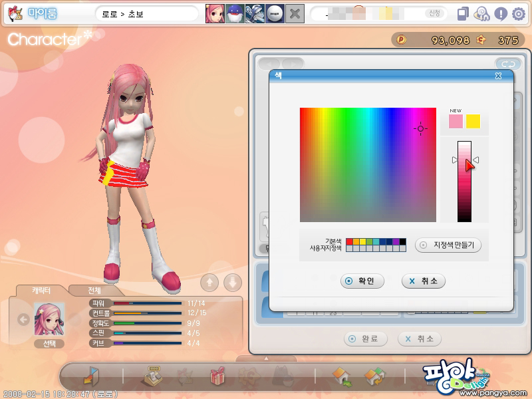The height and width of the screenshot is (399, 532).
Task: Select the golf club set slot
Action: (255, 13)
